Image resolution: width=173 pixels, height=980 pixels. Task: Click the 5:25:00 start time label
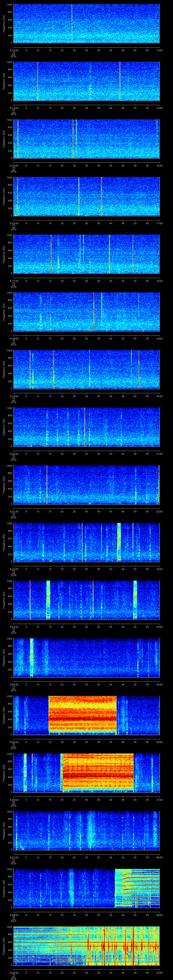[14, 742]
